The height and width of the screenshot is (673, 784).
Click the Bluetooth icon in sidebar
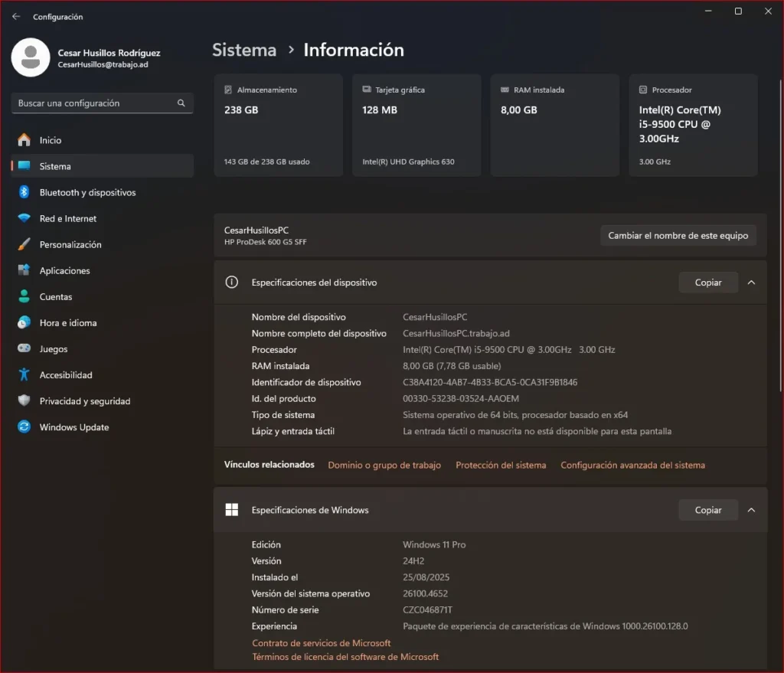[x=24, y=192]
